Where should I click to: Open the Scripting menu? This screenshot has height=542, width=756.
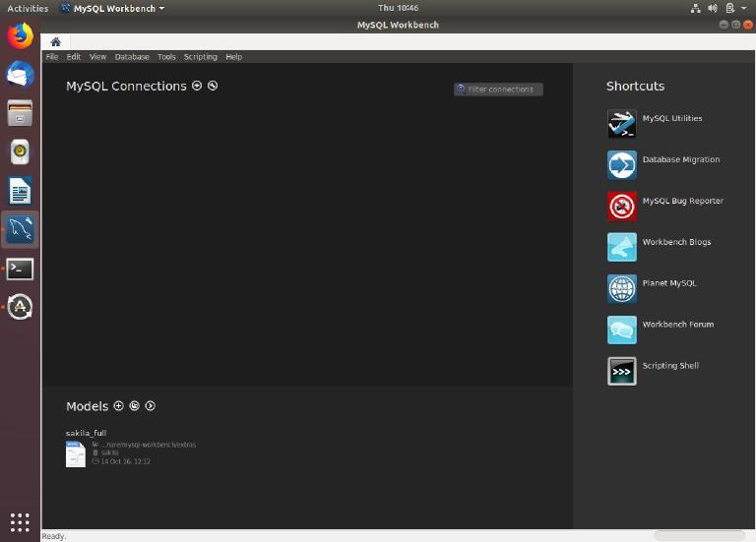[x=200, y=57]
